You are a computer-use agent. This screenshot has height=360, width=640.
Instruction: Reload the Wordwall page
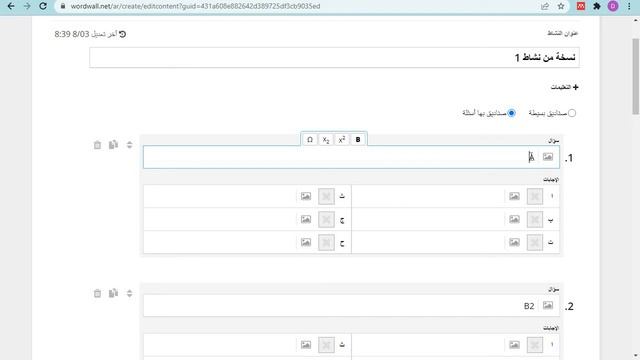tap(43, 6)
